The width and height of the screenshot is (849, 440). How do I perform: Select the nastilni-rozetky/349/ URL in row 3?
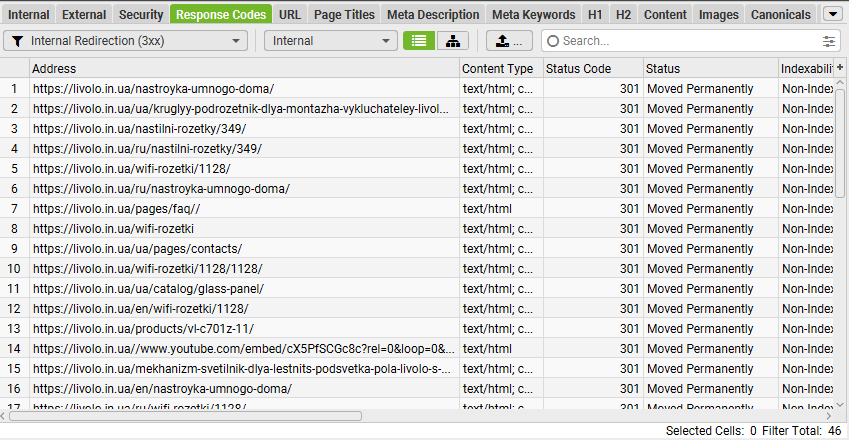[x=139, y=129]
